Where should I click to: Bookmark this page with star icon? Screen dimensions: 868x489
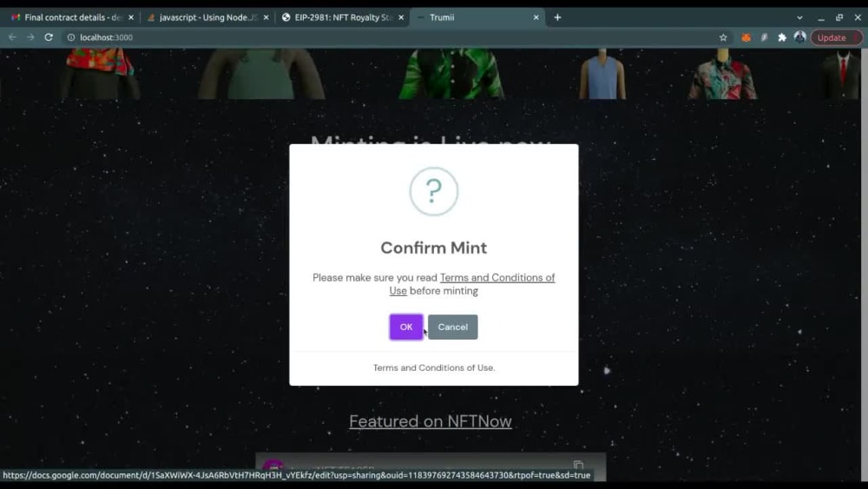coord(723,37)
